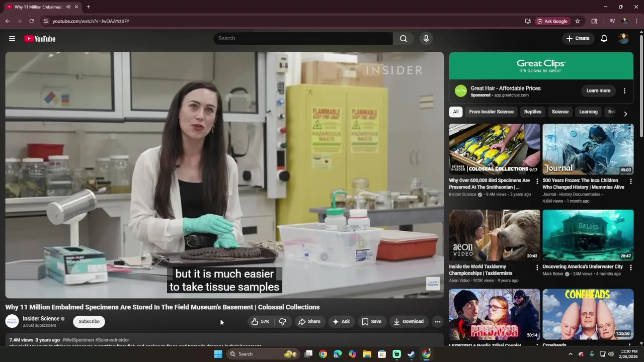Select the Reptiles chip
Image resolution: width=644 pixels, height=362 pixels.
coord(533,112)
